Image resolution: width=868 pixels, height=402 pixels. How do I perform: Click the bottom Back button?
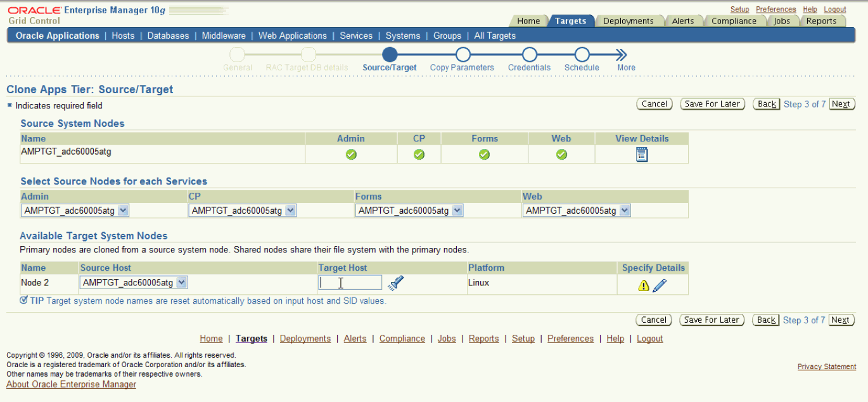pos(766,320)
